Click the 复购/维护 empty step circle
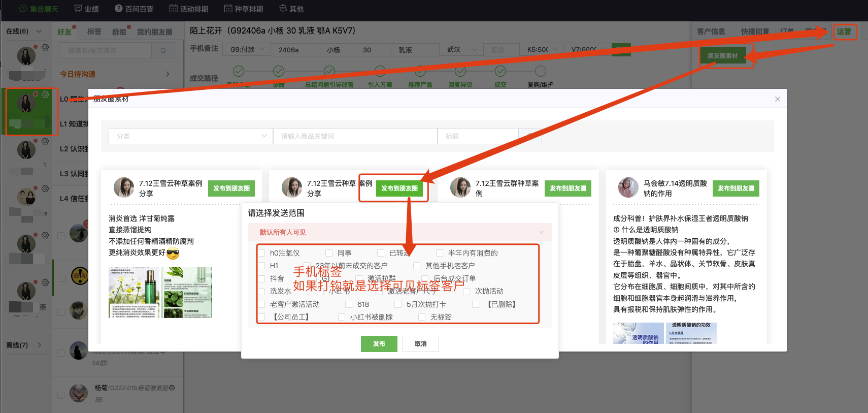Image resolution: width=868 pixels, height=413 pixels. 541,71
